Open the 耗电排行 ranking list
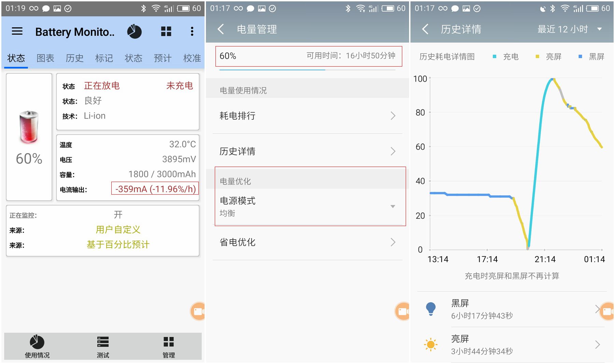The height and width of the screenshot is (364, 615). coord(307,116)
